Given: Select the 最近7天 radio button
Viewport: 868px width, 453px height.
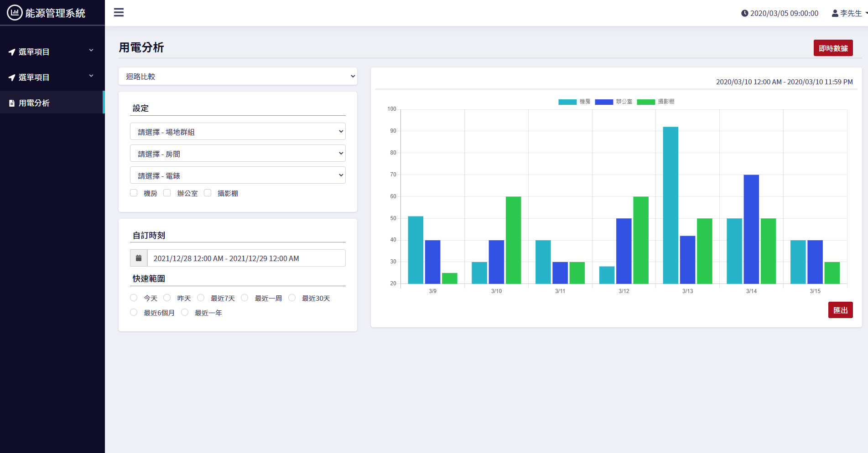Looking at the screenshot, I should 201,298.
